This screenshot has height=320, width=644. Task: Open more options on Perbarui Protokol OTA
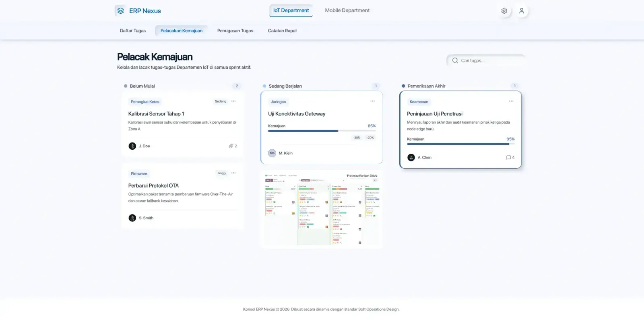233,173
